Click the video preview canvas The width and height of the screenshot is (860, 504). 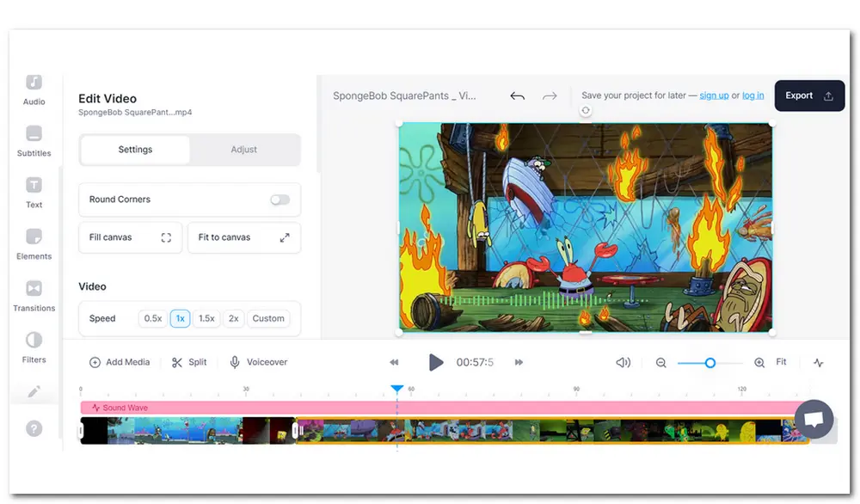(x=585, y=228)
